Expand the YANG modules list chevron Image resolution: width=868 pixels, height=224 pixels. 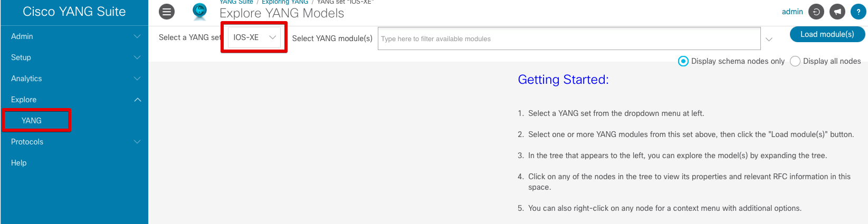point(769,40)
